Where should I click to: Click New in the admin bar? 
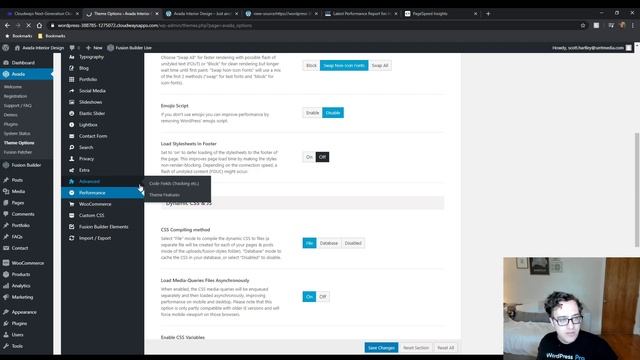[94, 48]
